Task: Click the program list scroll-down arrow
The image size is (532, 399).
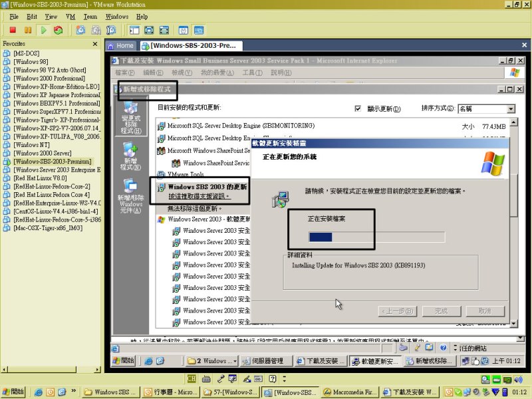Action: [513, 323]
